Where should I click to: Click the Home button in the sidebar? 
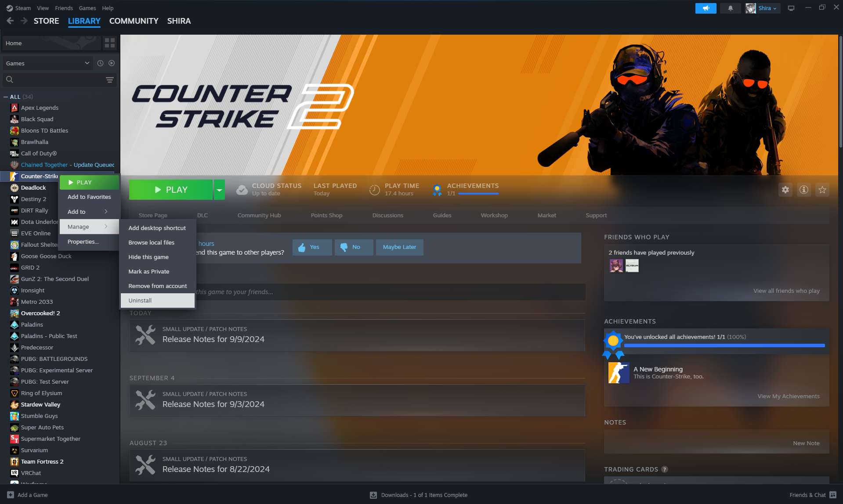tap(51, 43)
